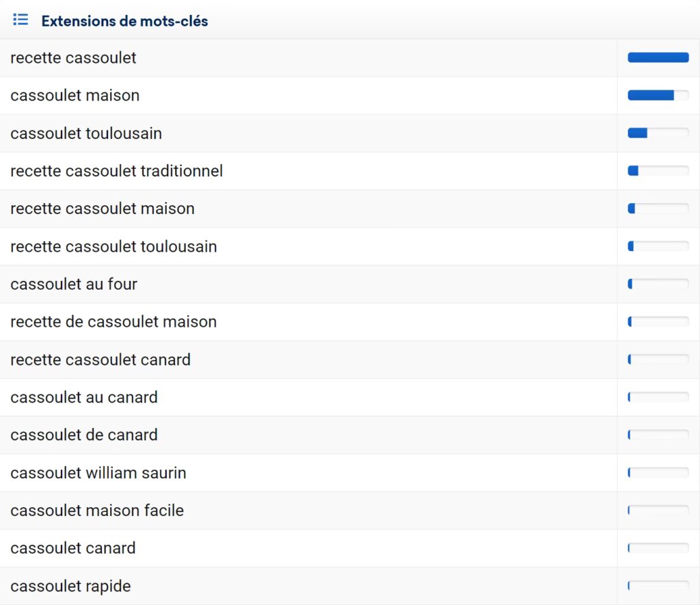Pick cassoulet maison facile keyword

pyautogui.click(x=97, y=511)
